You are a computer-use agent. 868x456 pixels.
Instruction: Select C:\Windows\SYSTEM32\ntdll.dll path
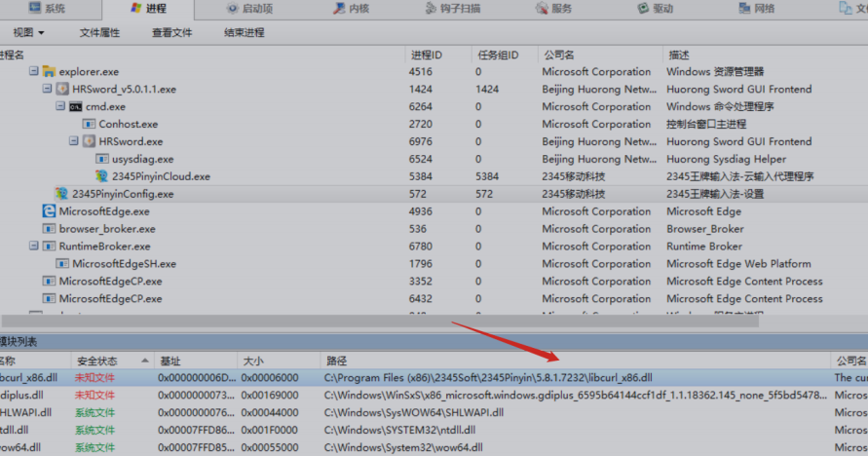point(399,430)
